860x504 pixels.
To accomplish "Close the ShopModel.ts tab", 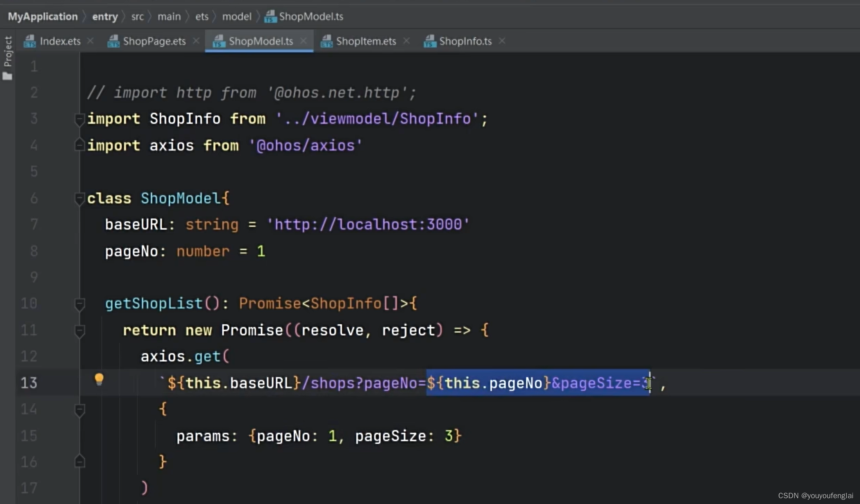I will pos(304,41).
